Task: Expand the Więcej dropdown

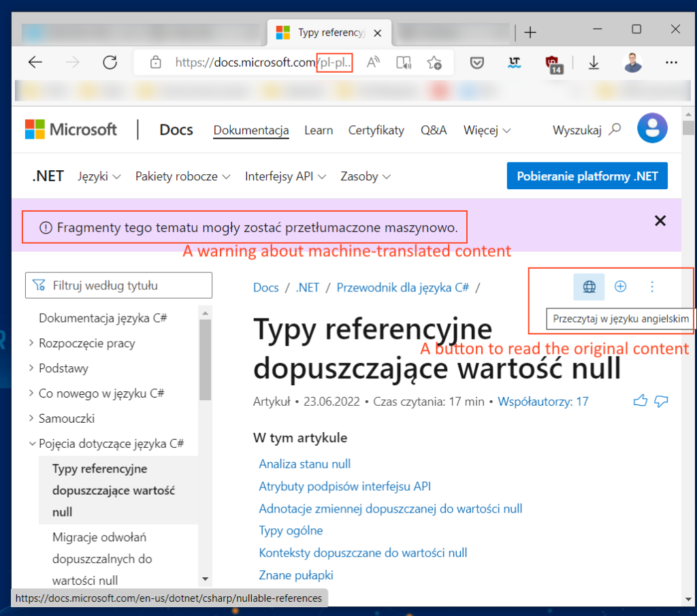Action: click(x=487, y=130)
